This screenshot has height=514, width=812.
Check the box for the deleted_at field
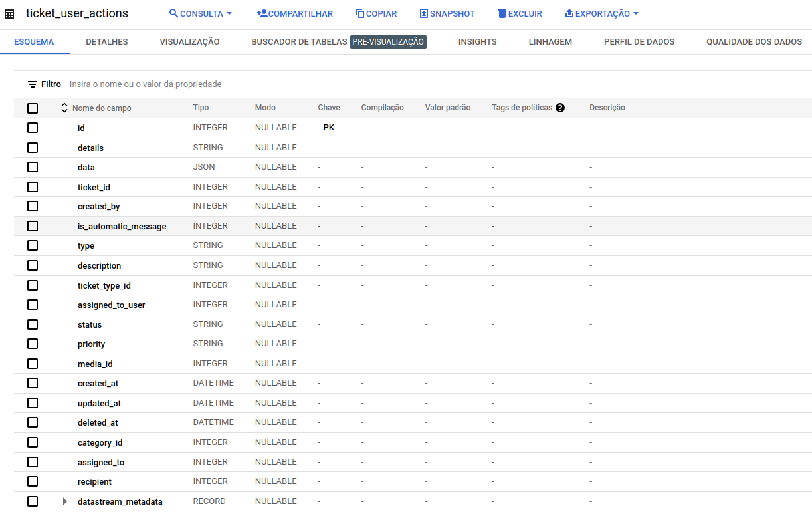(x=33, y=422)
